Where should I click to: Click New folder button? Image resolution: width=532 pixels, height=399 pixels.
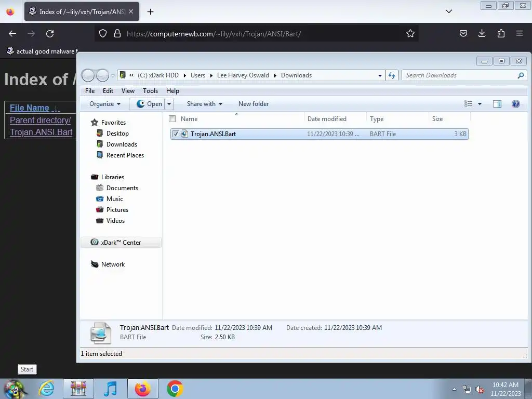pos(254,104)
